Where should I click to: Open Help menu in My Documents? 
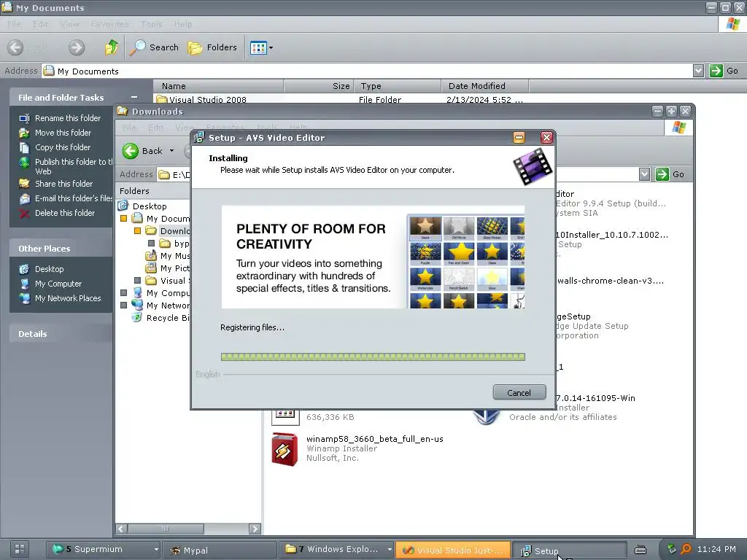click(x=183, y=24)
